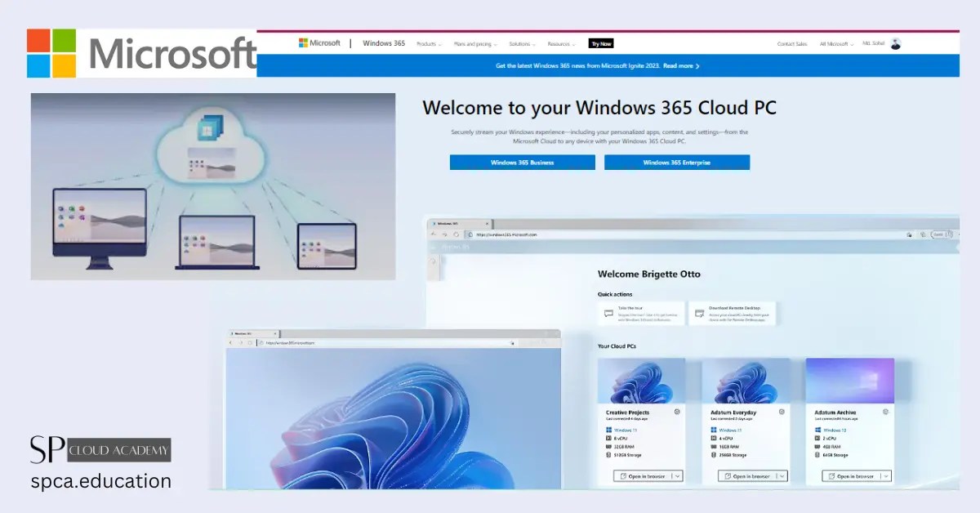Click the 4 vCPU text on Adatum Everyday
This screenshot has width=980, height=513.
tap(728, 438)
